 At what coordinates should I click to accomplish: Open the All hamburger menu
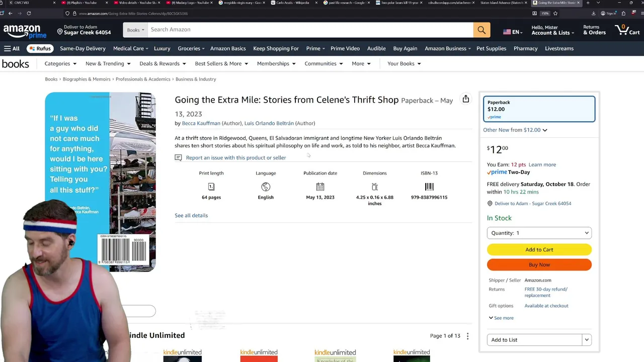pyautogui.click(x=12, y=48)
